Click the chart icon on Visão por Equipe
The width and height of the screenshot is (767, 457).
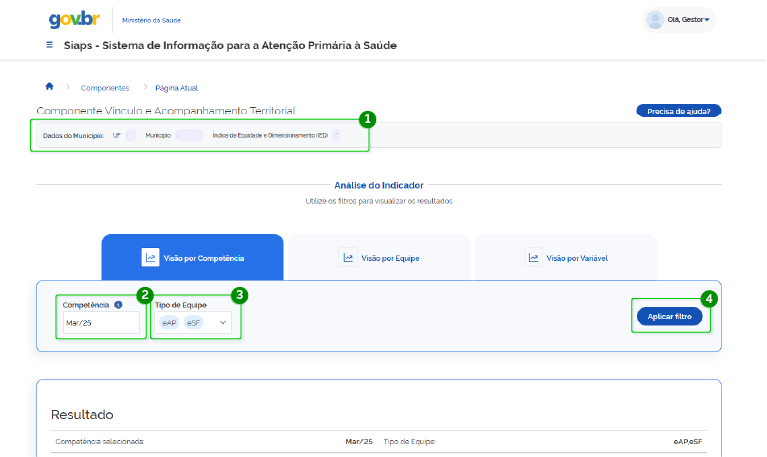coord(347,257)
